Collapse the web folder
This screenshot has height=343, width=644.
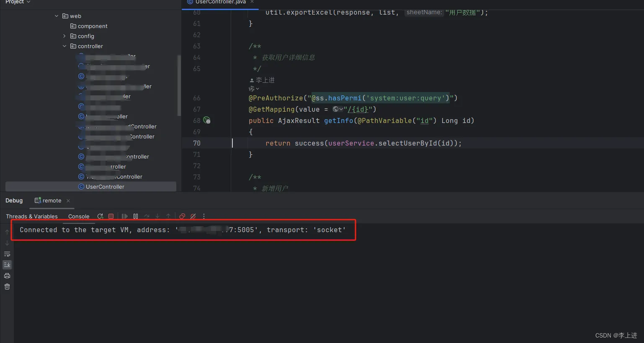point(57,16)
